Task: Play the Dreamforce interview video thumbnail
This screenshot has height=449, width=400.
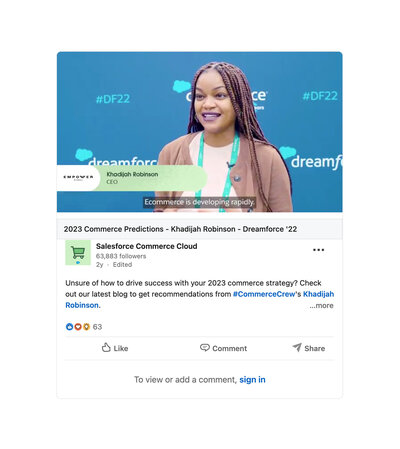Action: coord(200,132)
